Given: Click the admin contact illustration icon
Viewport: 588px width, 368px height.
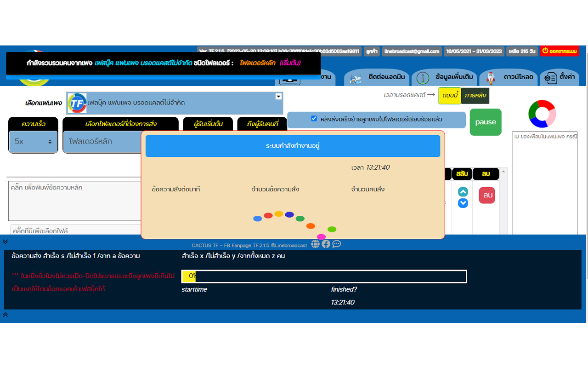Looking at the screenshot, I should point(355,79).
